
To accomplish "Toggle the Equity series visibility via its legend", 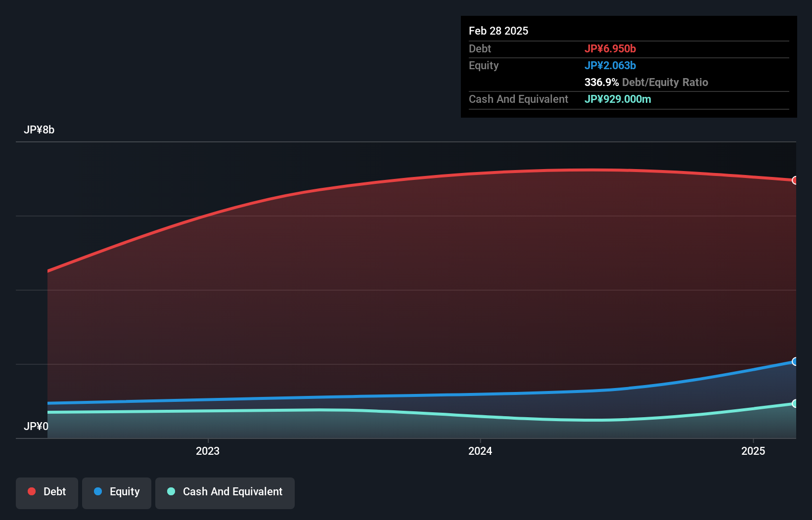I will [x=116, y=492].
